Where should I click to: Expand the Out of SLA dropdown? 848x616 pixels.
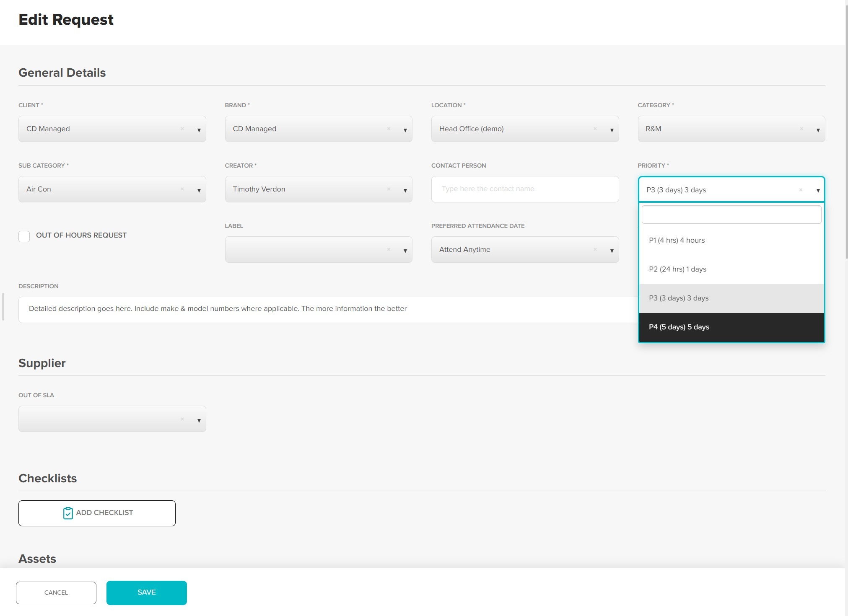point(199,420)
